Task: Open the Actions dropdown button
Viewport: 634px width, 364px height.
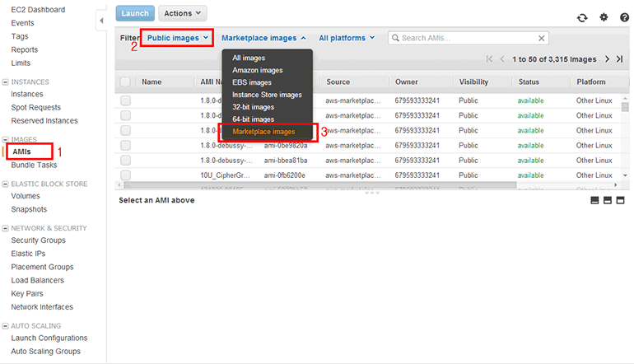Action: pyautogui.click(x=182, y=13)
